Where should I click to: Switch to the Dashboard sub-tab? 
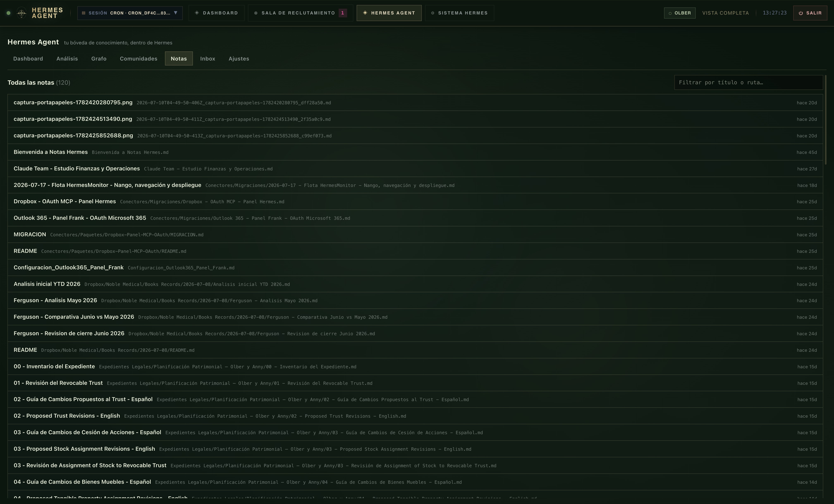click(x=28, y=58)
